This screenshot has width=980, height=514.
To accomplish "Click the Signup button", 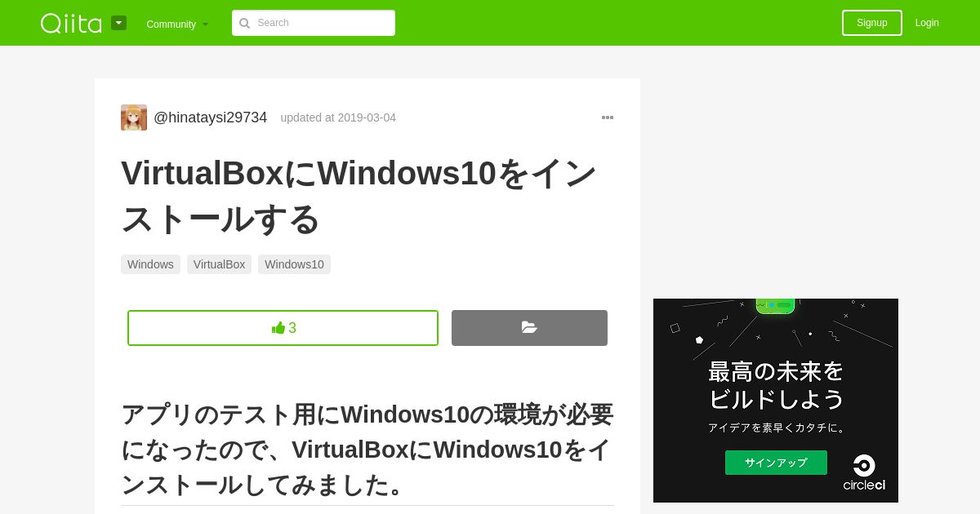I will (x=872, y=23).
